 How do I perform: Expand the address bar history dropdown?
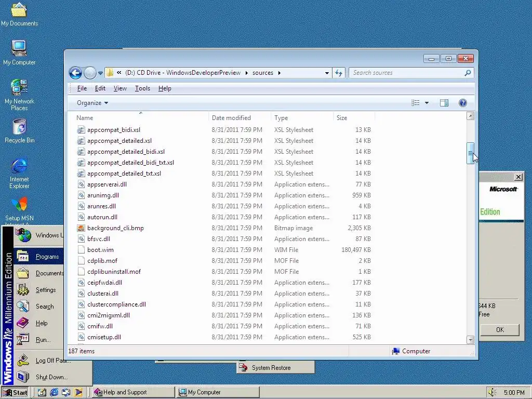pyautogui.click(x=327, y=73)
